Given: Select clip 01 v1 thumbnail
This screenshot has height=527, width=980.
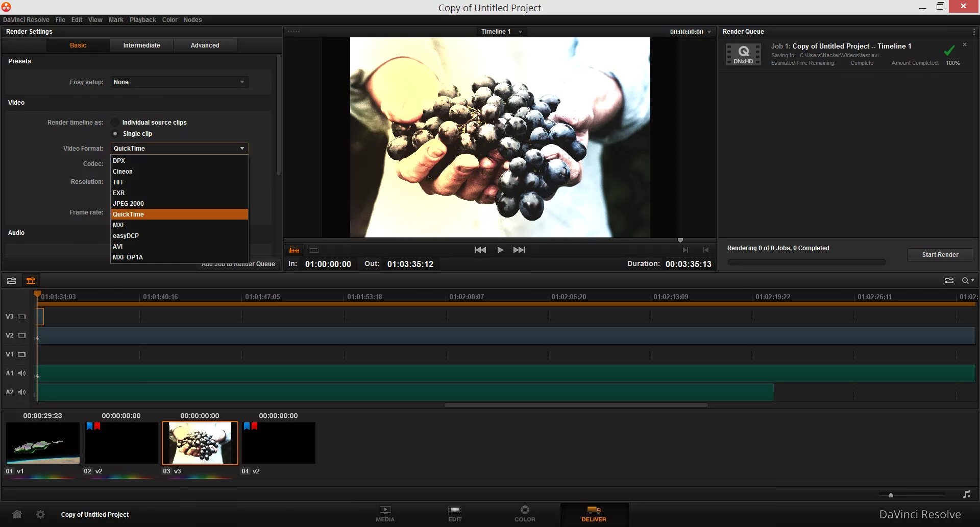Looking at the screenshot, I should point(43,443).
